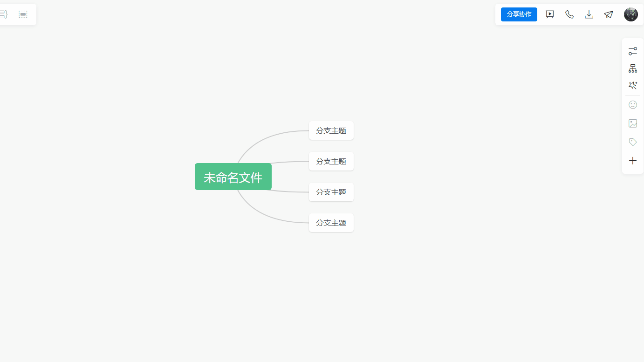Select the topmost 分支主题 branch node
Viewport: 644px width, 362px height.
pos(331,130)
